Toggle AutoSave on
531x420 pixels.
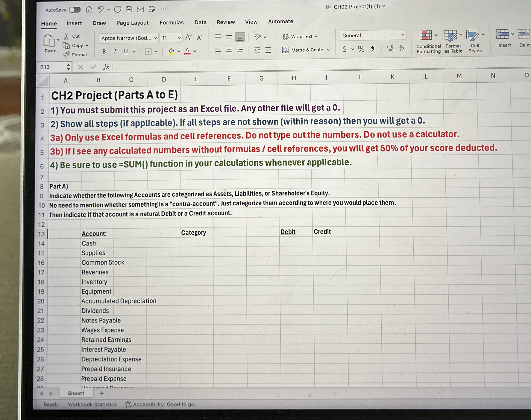(75, 9)
